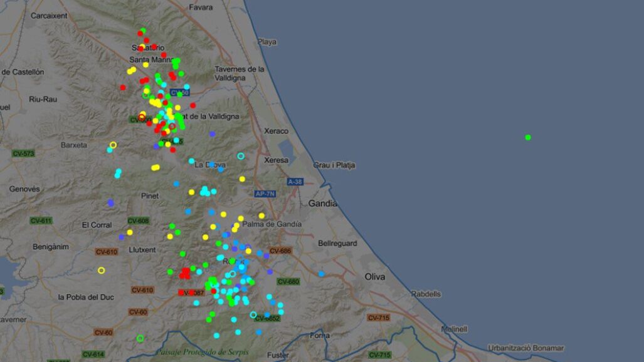The height and width of the screenshot is (362, 644).
Task: Click the Paisaje Protegido de Serpis label
Action: click(202, 352)
